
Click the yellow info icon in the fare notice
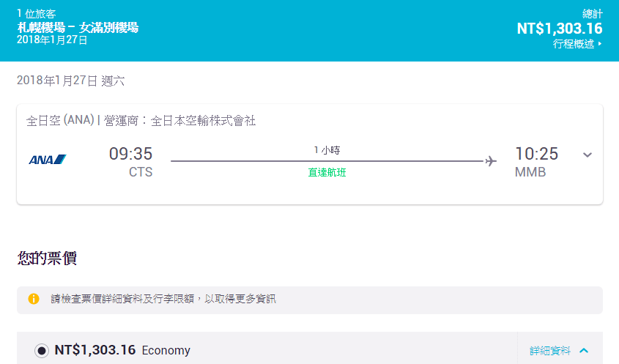coord(34,299)
